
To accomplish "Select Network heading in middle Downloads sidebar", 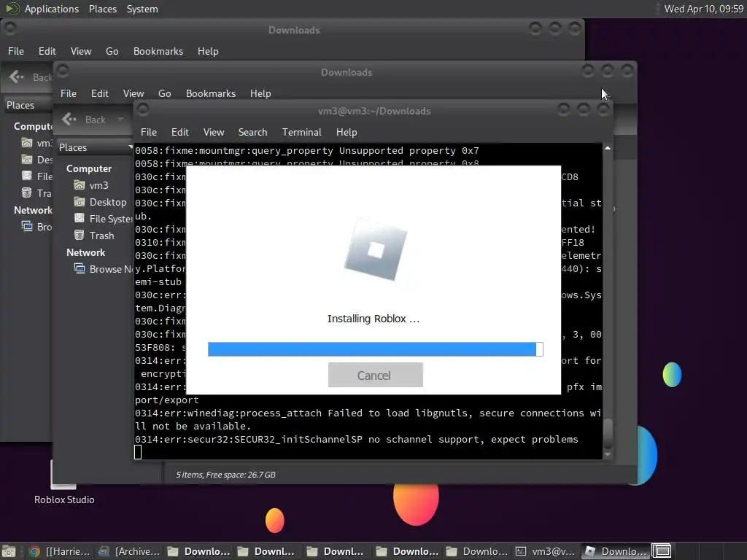I will (x=86, y=252).
